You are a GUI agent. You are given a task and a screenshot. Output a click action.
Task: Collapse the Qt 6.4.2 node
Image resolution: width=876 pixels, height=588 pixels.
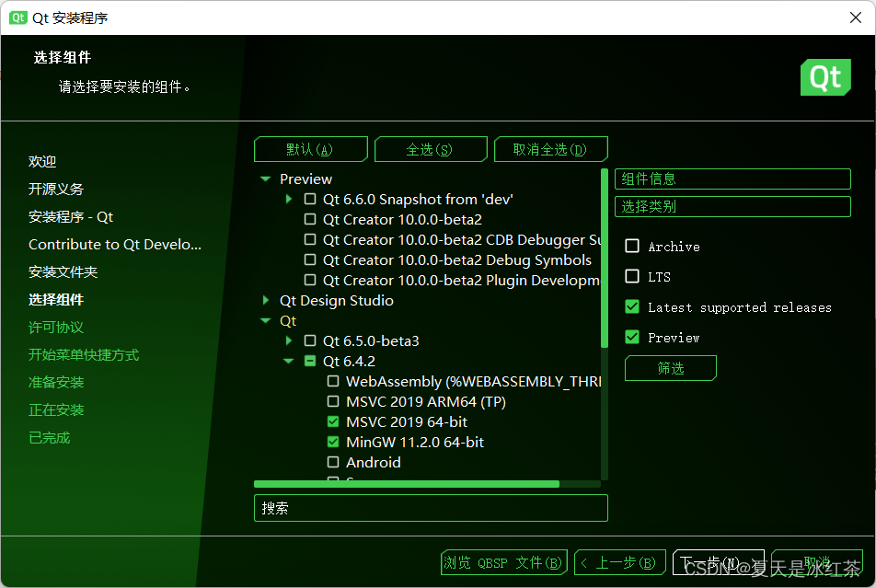pos(288,361)
